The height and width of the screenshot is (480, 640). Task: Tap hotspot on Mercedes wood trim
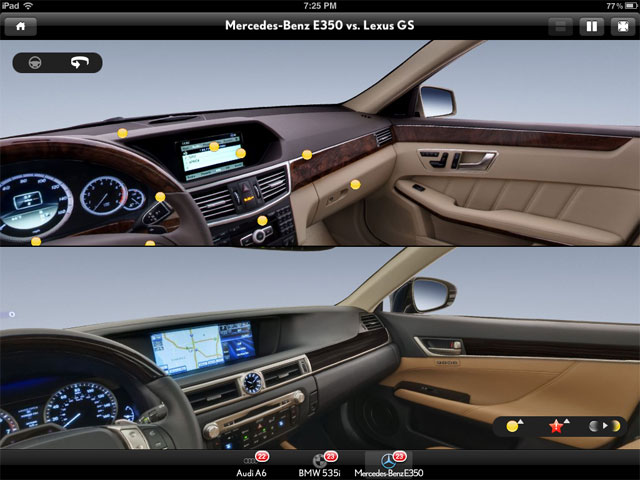click(x=307, y=155)
